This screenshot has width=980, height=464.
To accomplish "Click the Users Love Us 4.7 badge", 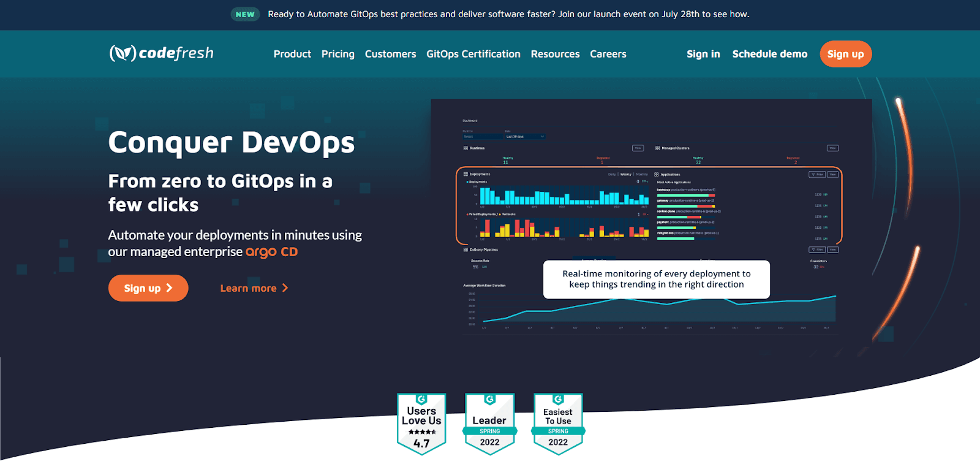I will [x=421, y=424].
